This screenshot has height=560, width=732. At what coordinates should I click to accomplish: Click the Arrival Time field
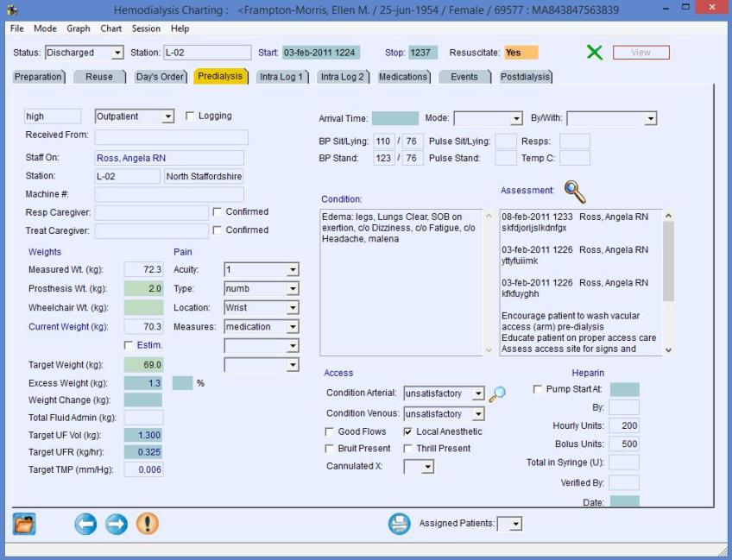[395, 118]
